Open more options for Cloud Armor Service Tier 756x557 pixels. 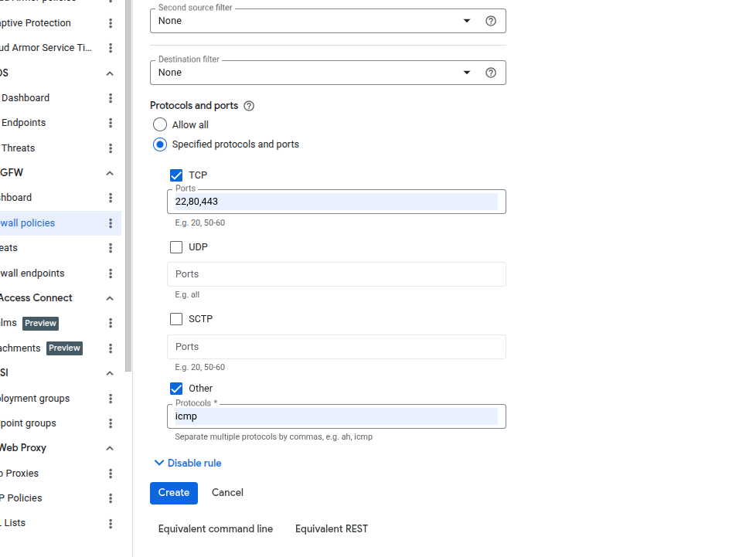[111, 48]
